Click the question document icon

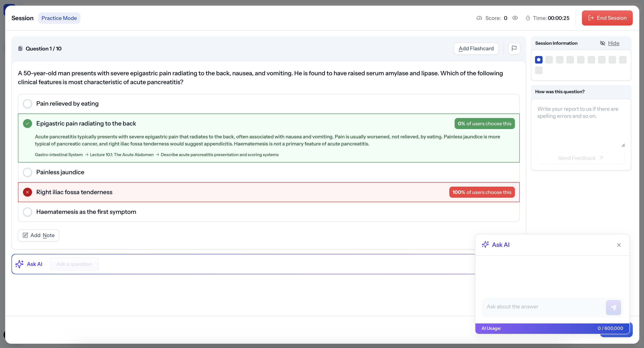click(21, 48)
